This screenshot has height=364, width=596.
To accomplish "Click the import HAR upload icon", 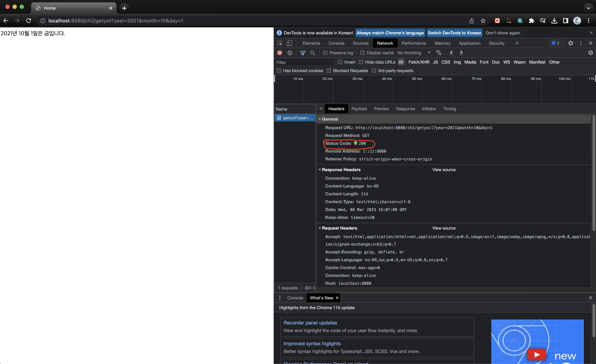I will coord(451,53).
